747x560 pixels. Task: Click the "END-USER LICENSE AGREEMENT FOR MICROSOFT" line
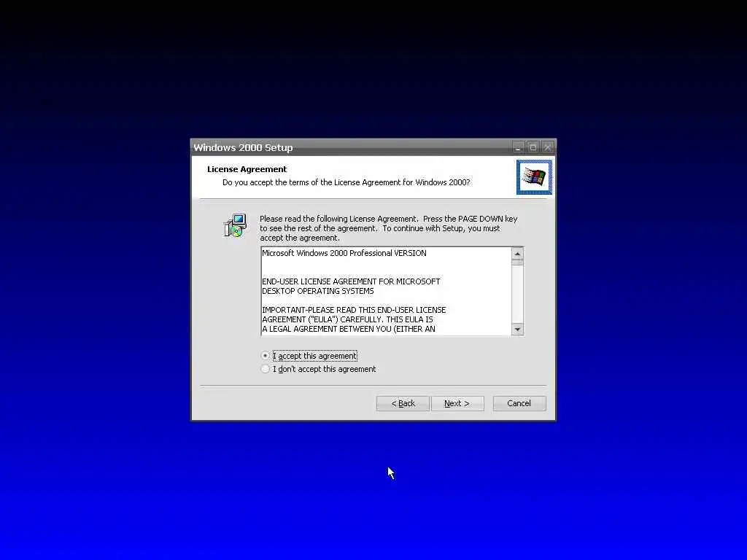click(x=351, y=281)
